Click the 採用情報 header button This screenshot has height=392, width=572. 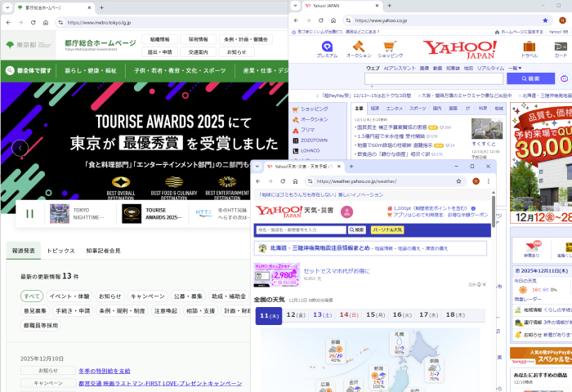click(198, 39)
